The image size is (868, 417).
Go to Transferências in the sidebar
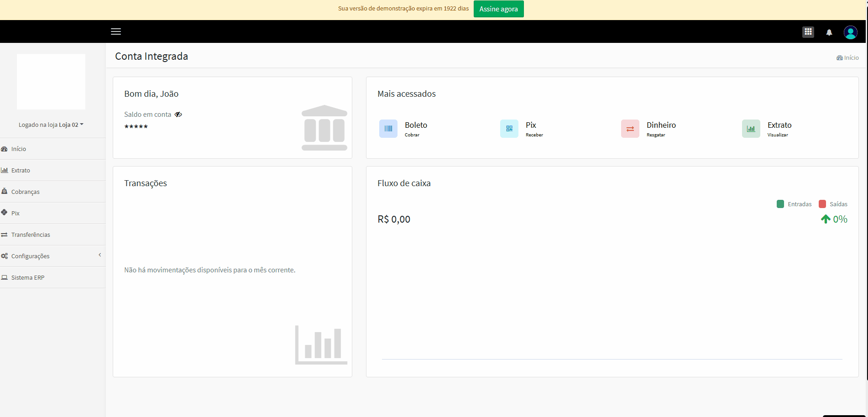point(31,235)
